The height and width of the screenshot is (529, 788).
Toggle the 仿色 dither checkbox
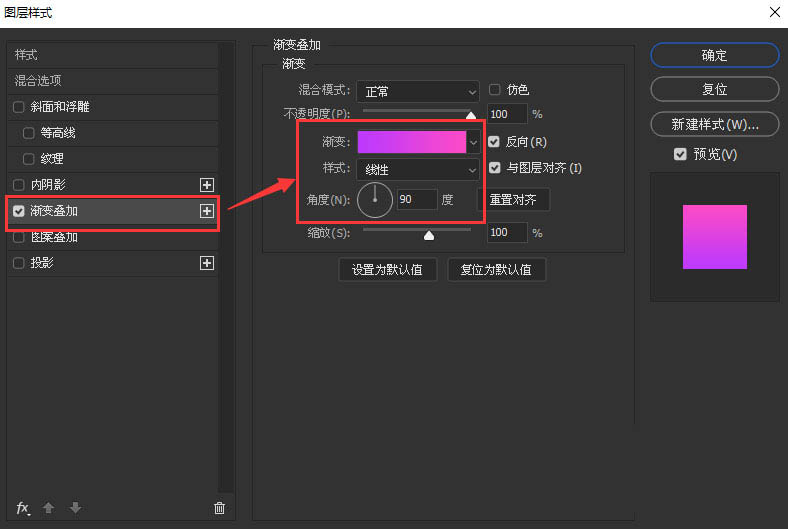coord(495,89)
